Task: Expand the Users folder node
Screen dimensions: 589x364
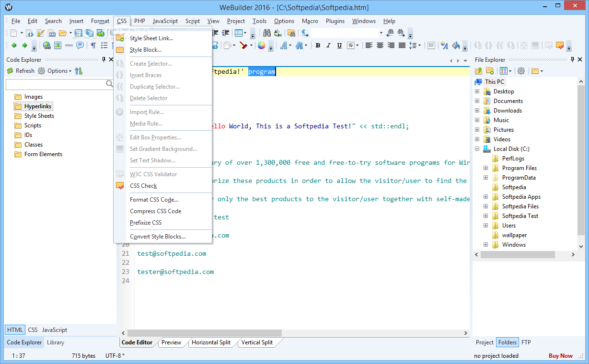Action: [485, 226]
